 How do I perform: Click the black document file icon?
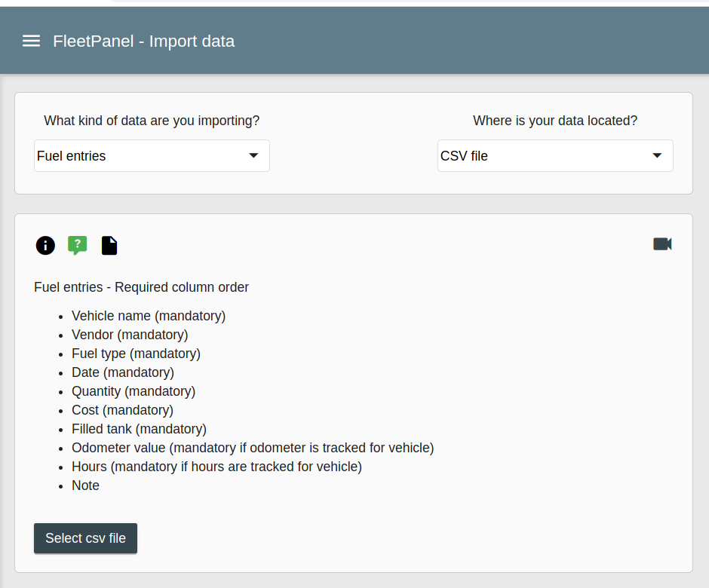109,245
